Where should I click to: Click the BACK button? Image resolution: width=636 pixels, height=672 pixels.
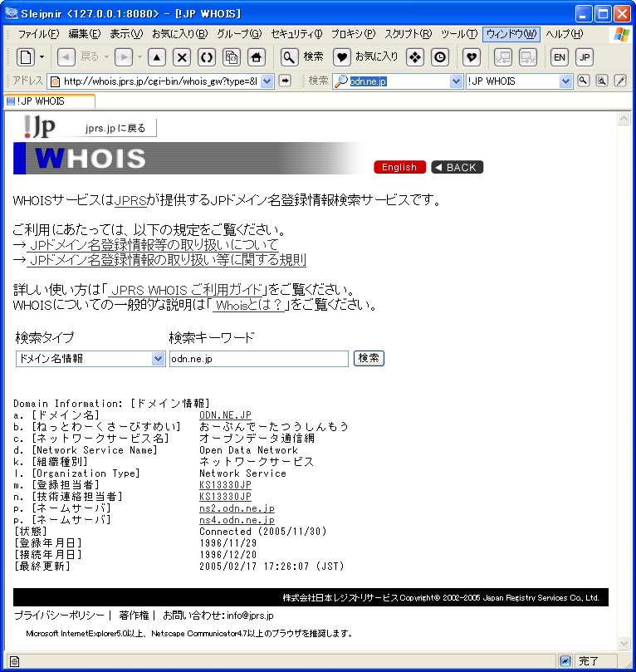(x=457, y=167)
